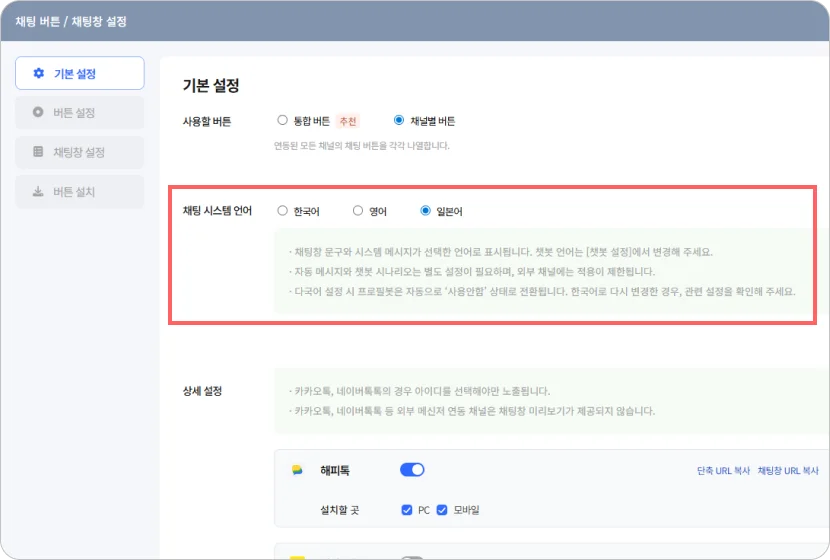Screen dimensions: 830x560
Task: Click the 해피톡 chat bubble icon
Action: click(x=297, y=470)
